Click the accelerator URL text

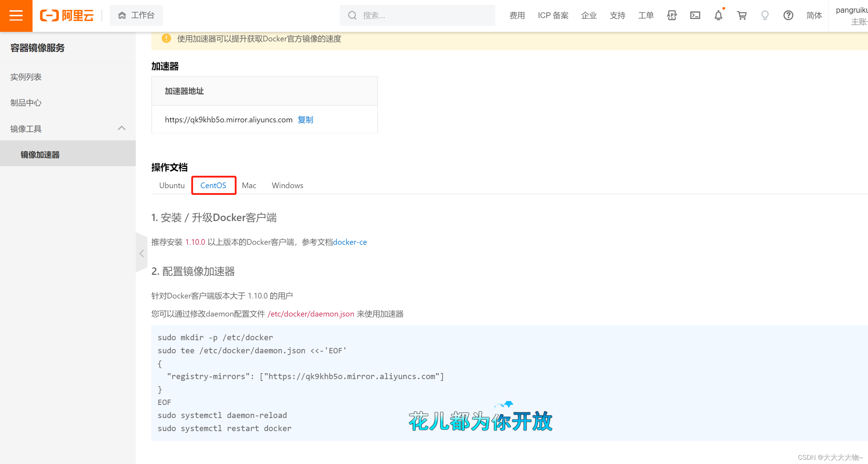(229, 120)
